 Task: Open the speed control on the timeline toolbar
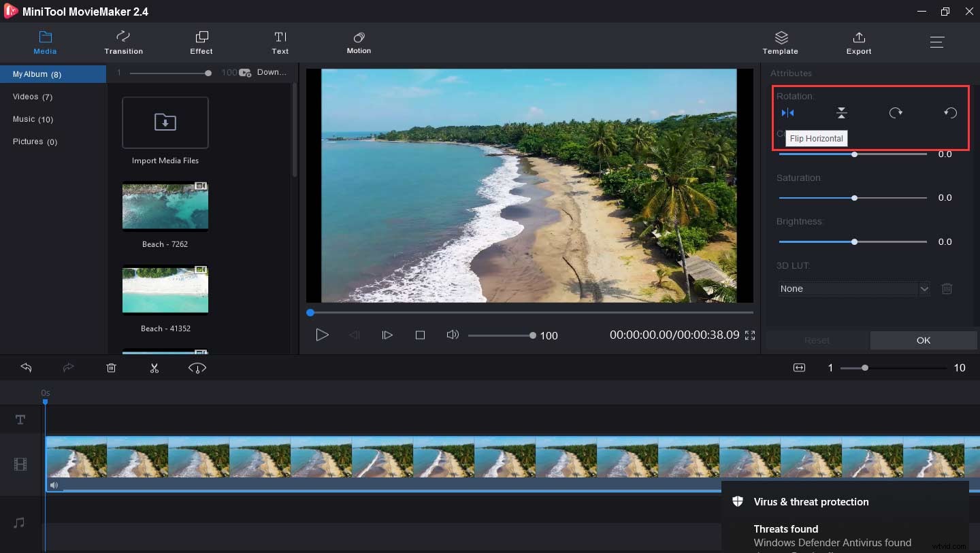pos(197,367)
